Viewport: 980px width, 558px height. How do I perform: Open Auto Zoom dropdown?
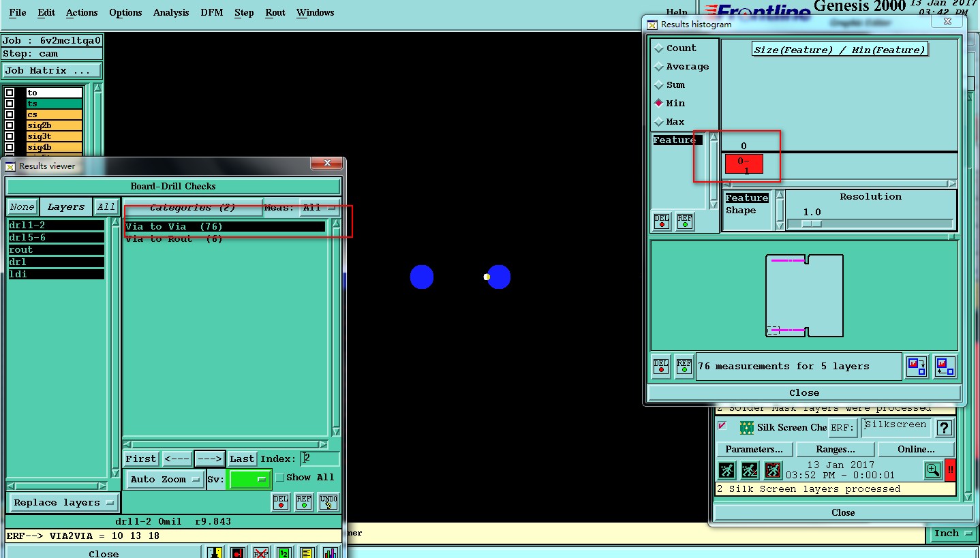pyautogui.click(x=165, y=480)
